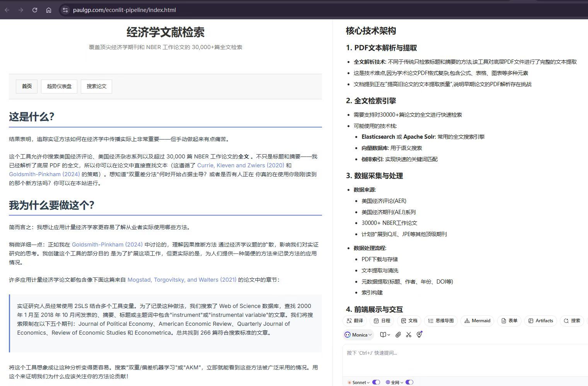Follow the Mogstad, Torgovitsky, and Walters (2021) link

182,280
